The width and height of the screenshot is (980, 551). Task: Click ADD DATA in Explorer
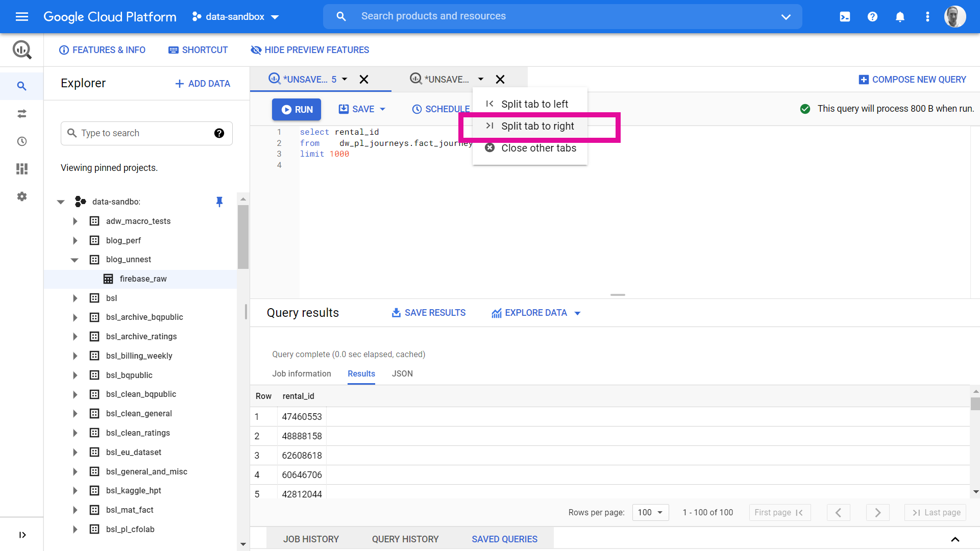203,84
